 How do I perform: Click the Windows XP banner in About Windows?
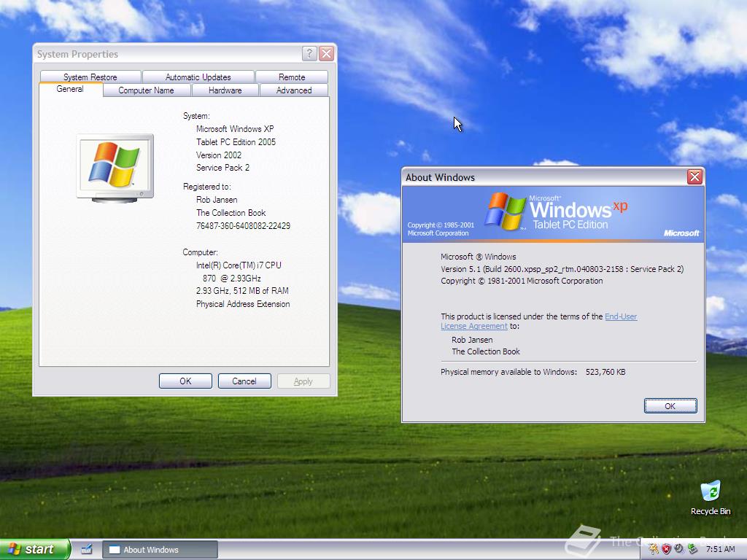[x=552, y=211]
